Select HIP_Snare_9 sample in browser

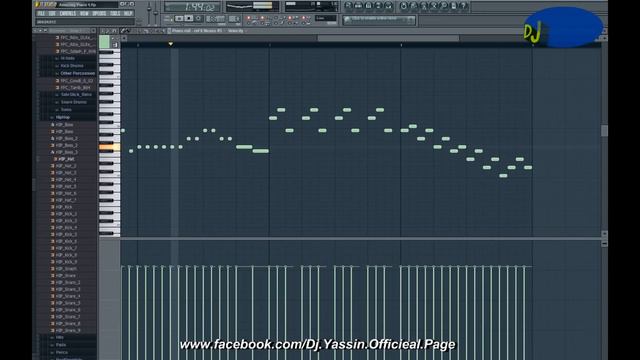68,331
